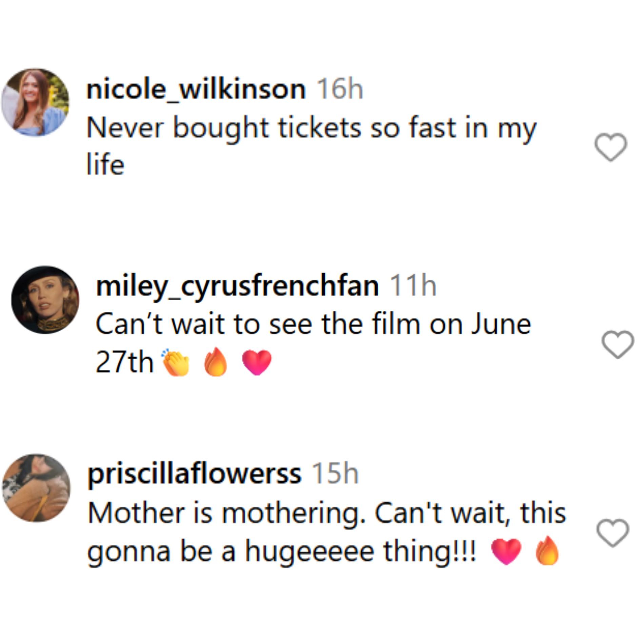Click the 11h timestamp
The height and width of the screenshot is (644, 644).
tap(413, 286)
